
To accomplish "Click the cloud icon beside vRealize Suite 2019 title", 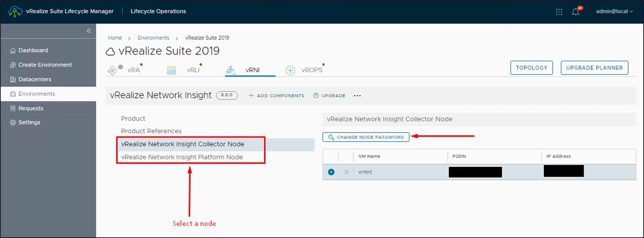I will pos(110,52).
